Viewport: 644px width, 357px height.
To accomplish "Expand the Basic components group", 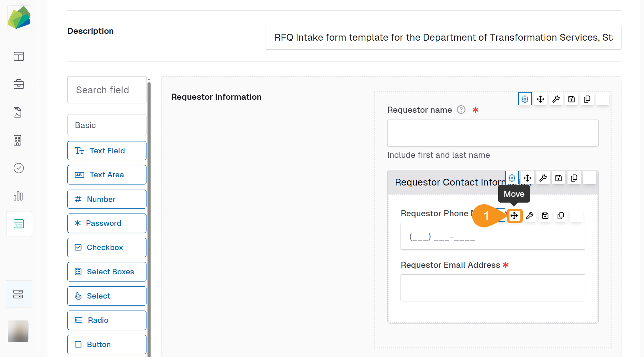I will 107,125.
